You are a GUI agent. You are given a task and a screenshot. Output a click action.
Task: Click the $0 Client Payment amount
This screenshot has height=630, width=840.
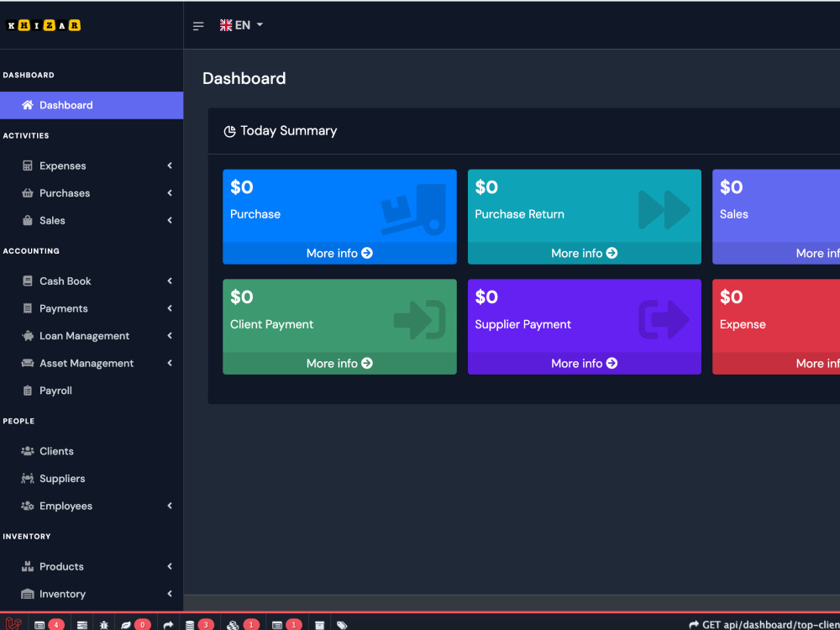pos(242,297)
